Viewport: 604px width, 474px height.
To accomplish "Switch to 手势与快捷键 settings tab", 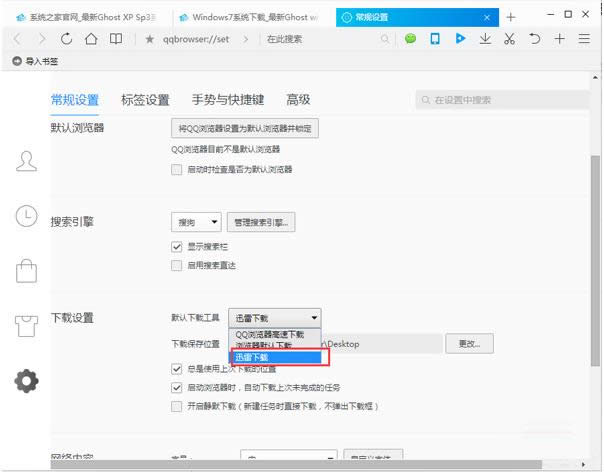I will click(x=228, y=100).
